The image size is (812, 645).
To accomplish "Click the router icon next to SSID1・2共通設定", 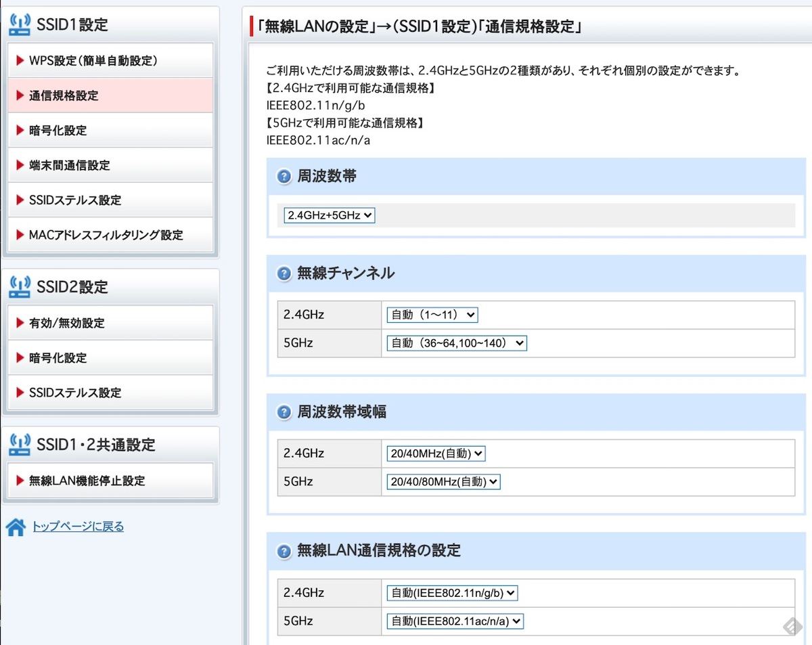I will [x=20, y=444].
